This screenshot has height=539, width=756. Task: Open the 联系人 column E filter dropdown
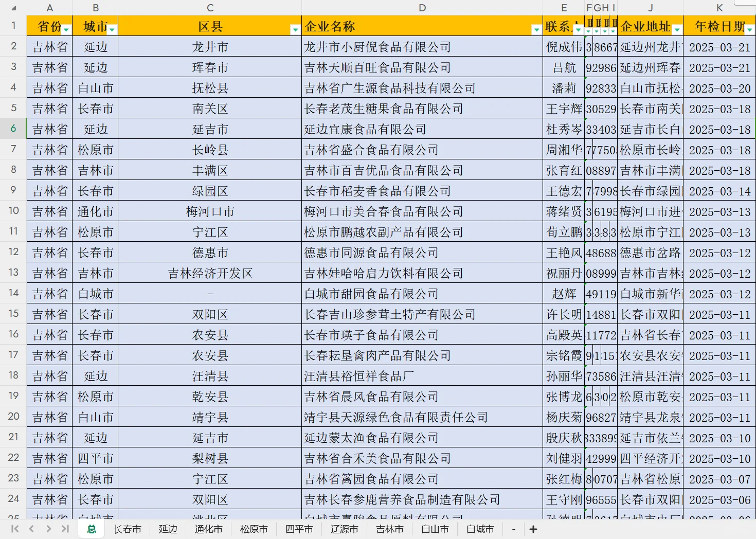pyautogui.click(x=579, y=30)
